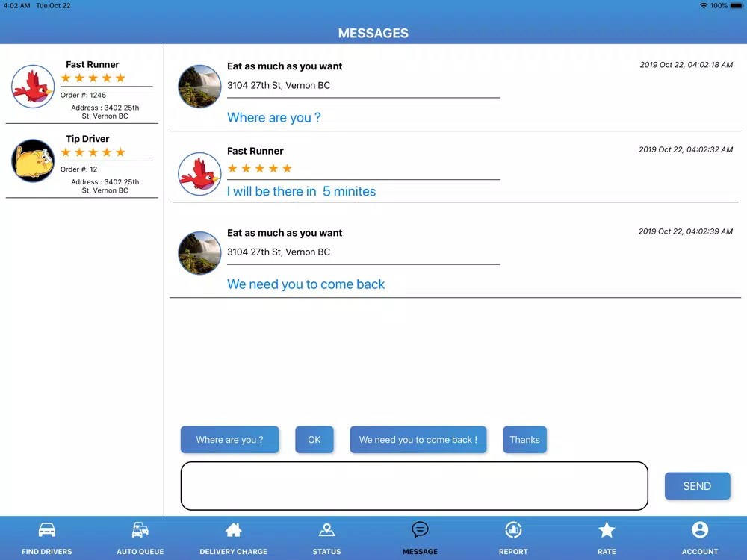The height and width of the screenshot is (560, 747).
Task: Click 'Where are you ?' message text
Action: pos(274,118)
